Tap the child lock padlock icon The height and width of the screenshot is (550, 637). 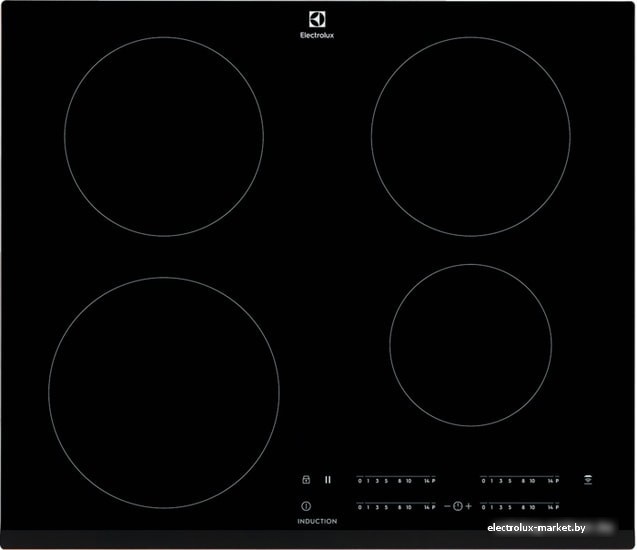306,480
